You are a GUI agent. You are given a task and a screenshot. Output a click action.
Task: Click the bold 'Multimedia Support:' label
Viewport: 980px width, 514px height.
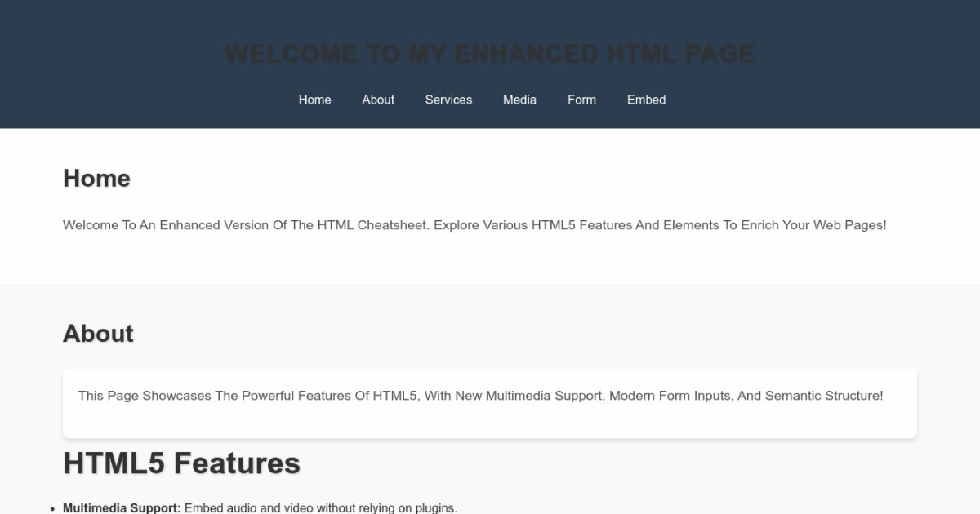[x=122, y=508]
